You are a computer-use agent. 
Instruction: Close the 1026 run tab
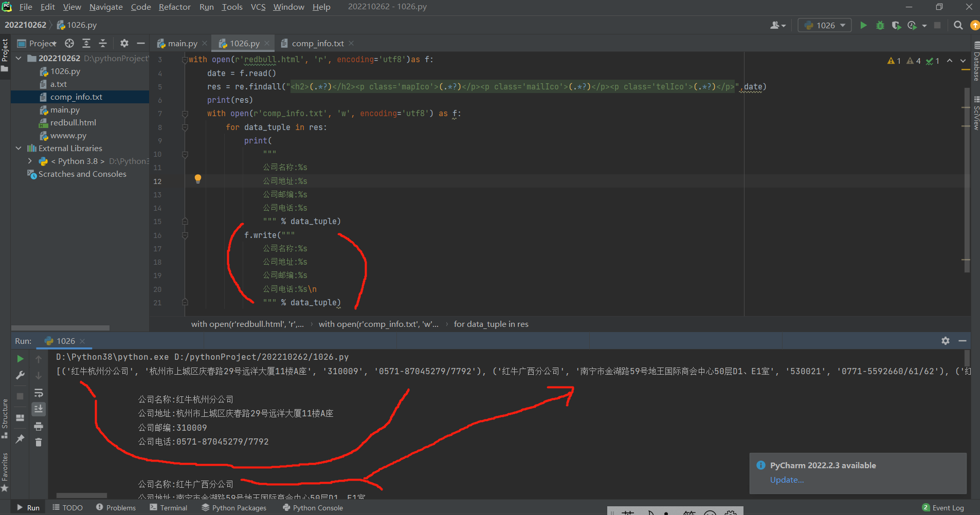tap(82, 341)
